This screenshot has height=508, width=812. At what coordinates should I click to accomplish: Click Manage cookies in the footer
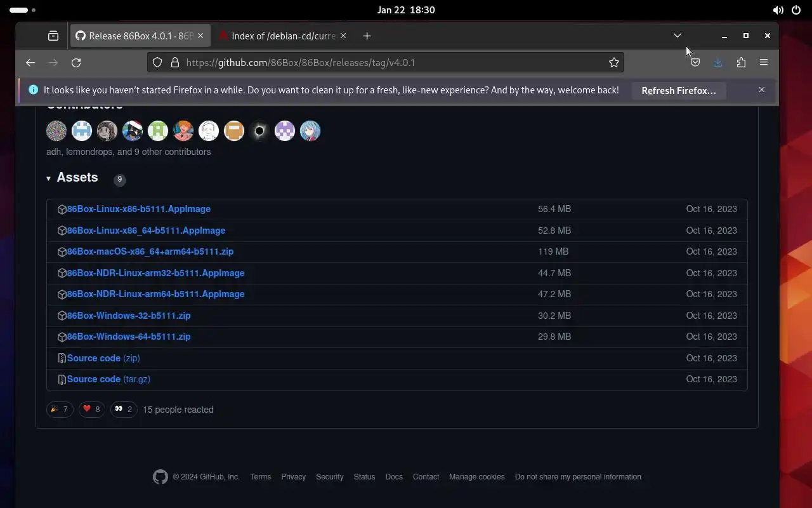(477, 477)
